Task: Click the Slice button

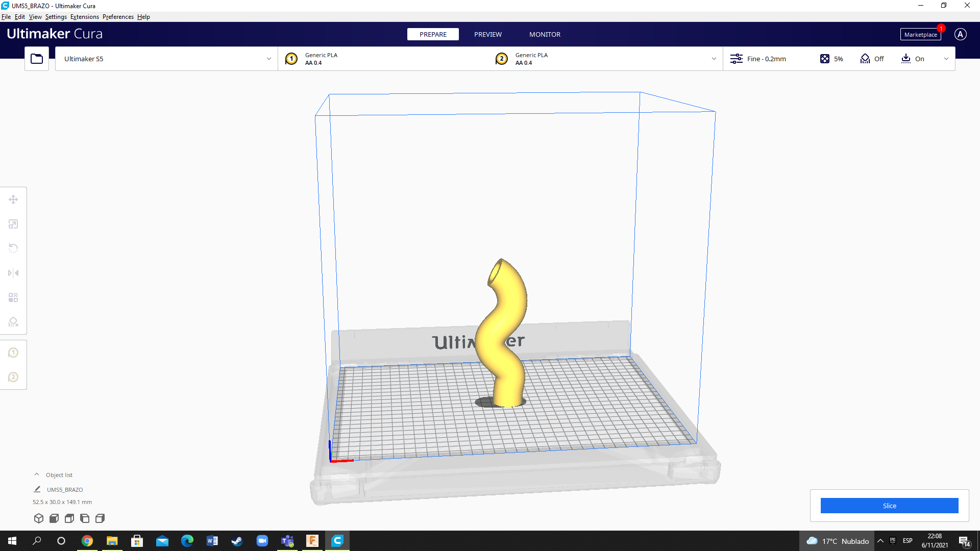Action: coord(889,506)
